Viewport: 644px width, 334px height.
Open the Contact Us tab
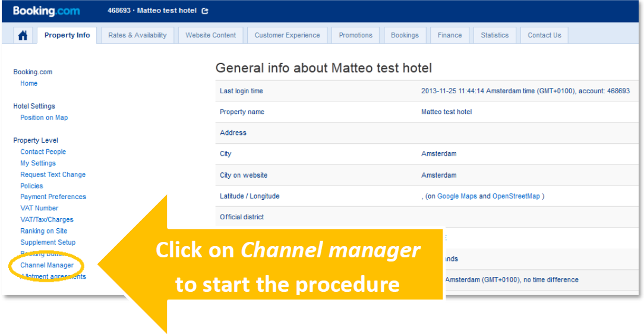[544, 35]
